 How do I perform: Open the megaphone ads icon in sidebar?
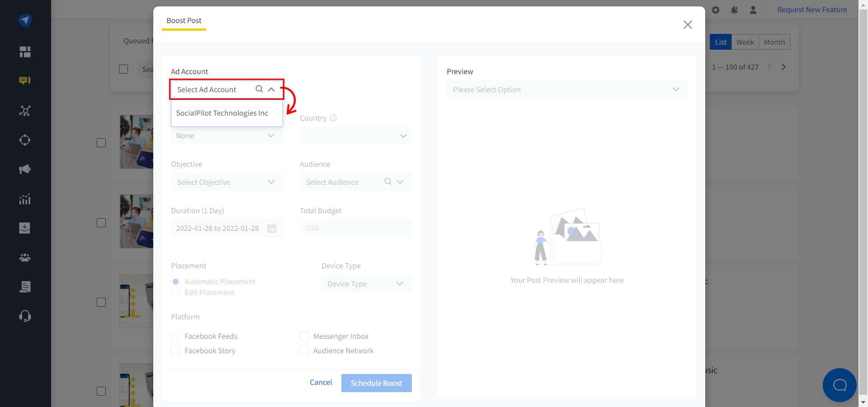pos(25,169)
